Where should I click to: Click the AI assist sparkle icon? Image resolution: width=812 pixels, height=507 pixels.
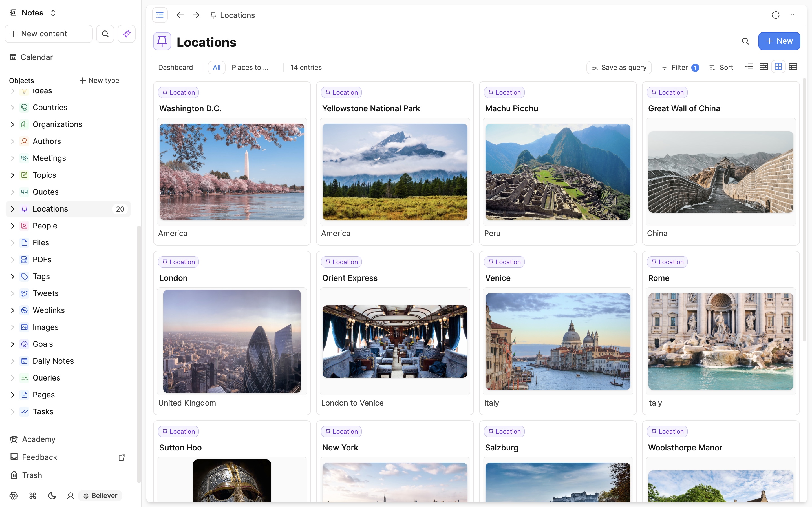[x=126, y=33]
